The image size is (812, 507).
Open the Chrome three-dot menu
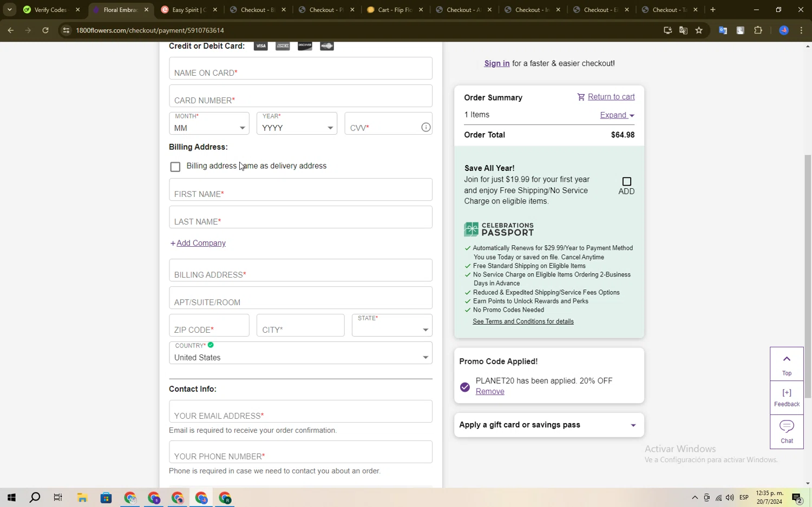(801, 30)
